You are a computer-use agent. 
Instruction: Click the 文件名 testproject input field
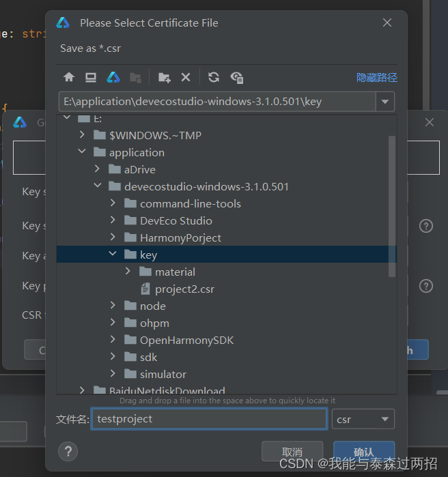pos(209,419)
